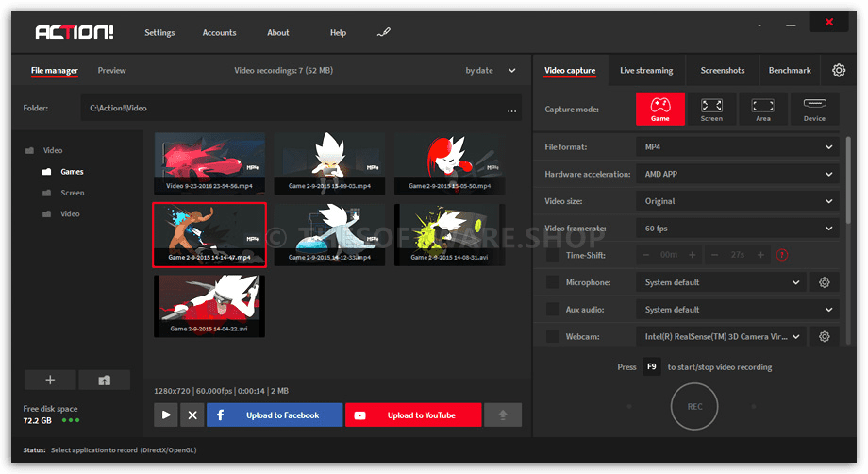Enable the Aux audio checkbox

click(553, 310)
